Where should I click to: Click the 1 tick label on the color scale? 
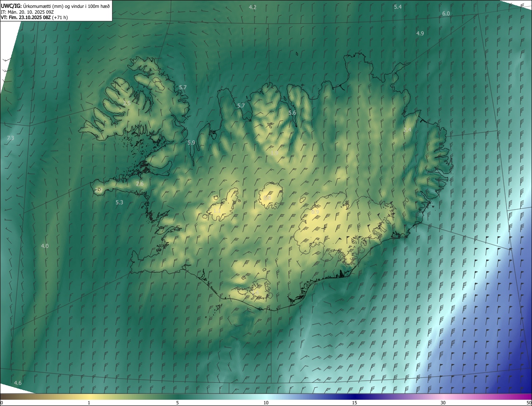tap(89, 403)
